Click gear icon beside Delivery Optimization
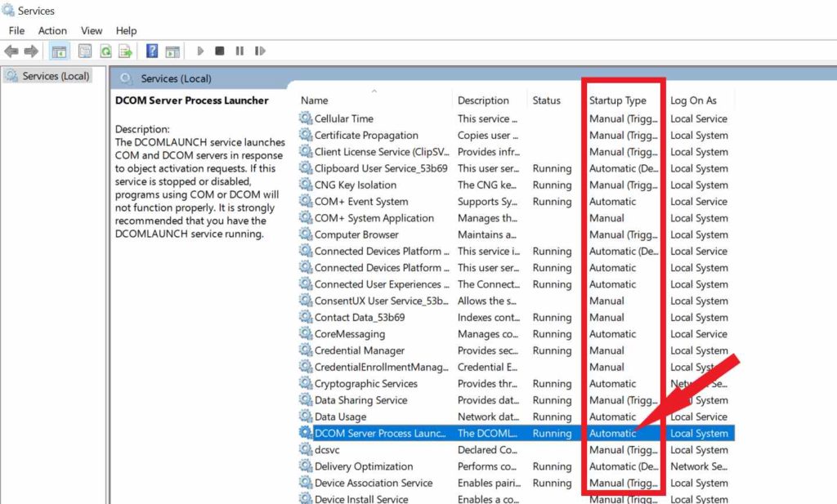This screenshot has height=504, width=837. (306, 465)
